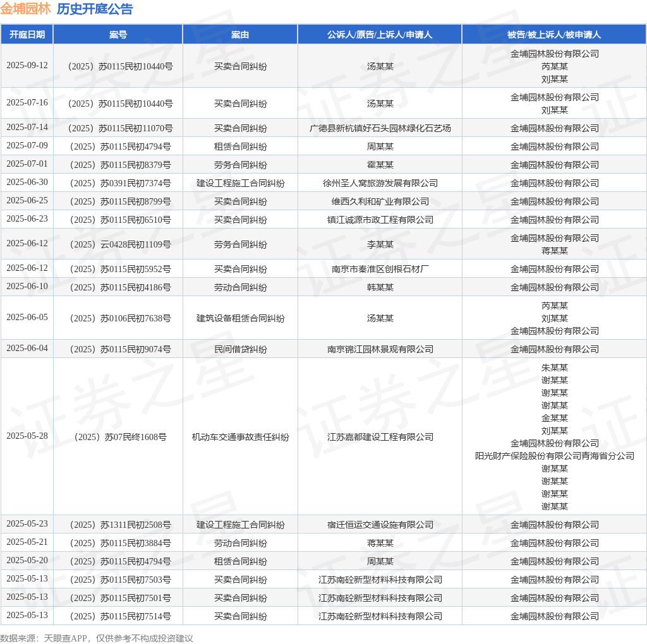
Task: Click date cell 2025-07-09
Action: click(27, 146)
